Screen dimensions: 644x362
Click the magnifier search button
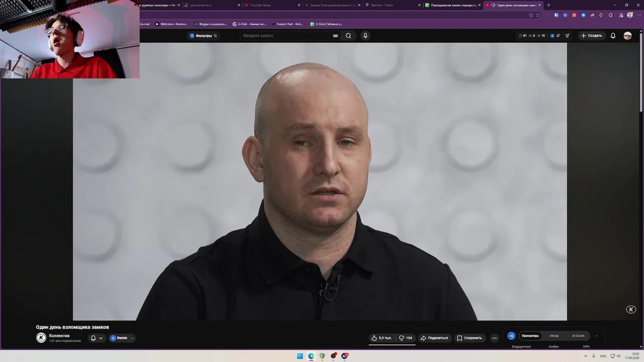coord(348,36)
